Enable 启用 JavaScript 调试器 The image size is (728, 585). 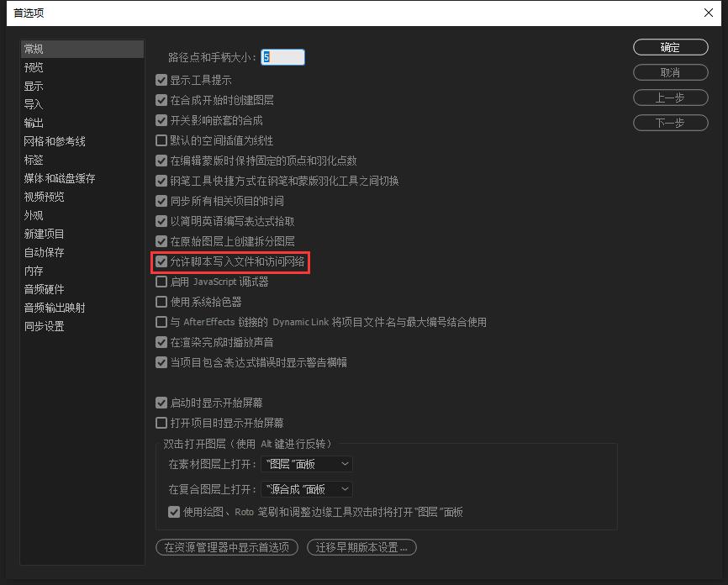point(161,282)
